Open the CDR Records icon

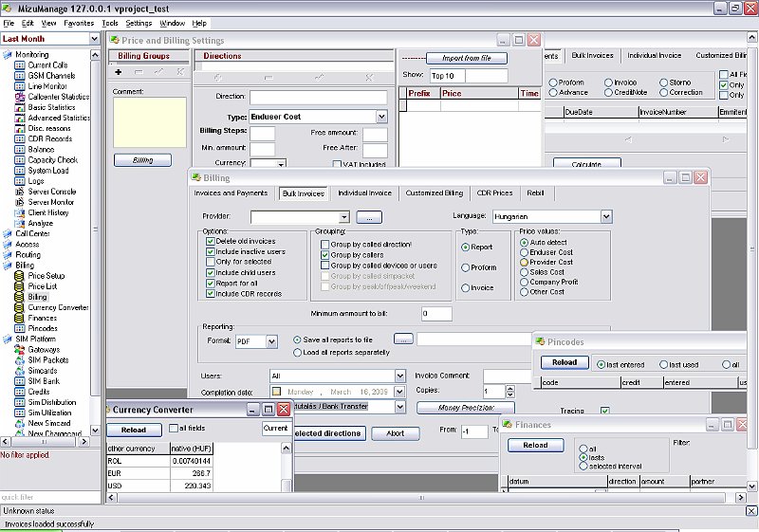click(19, 138)
